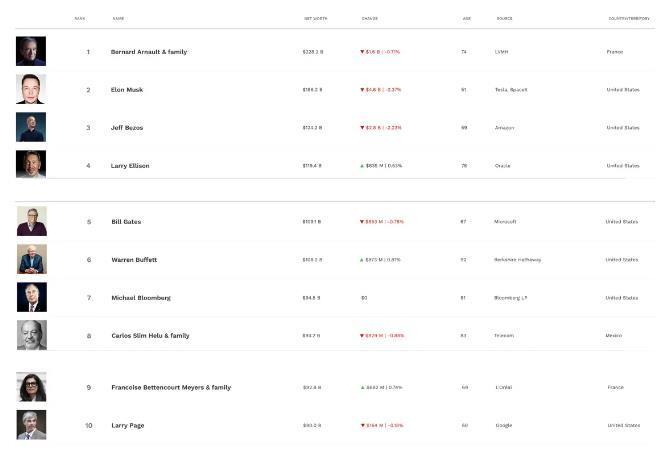This screenshot has width=661, height=456.
Task: Sort by Country/Territory column header
Action: pyautogui.click(x=629, y=18)
